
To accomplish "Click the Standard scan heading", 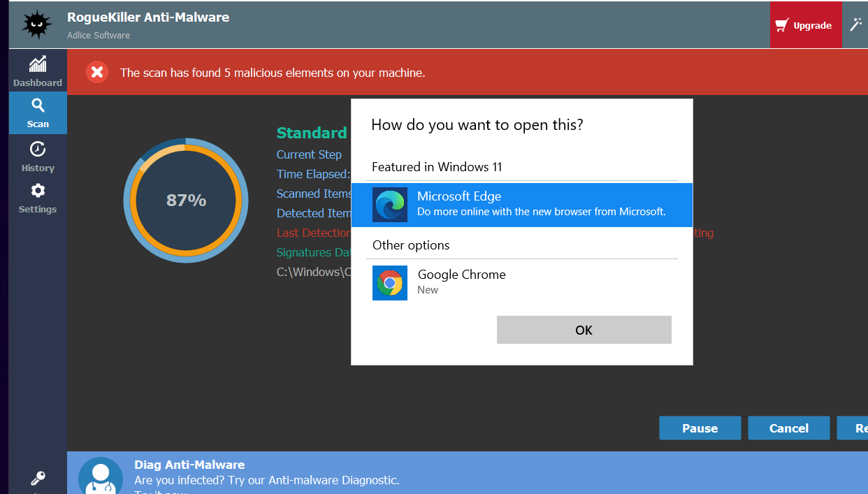I will click(312, 133).
